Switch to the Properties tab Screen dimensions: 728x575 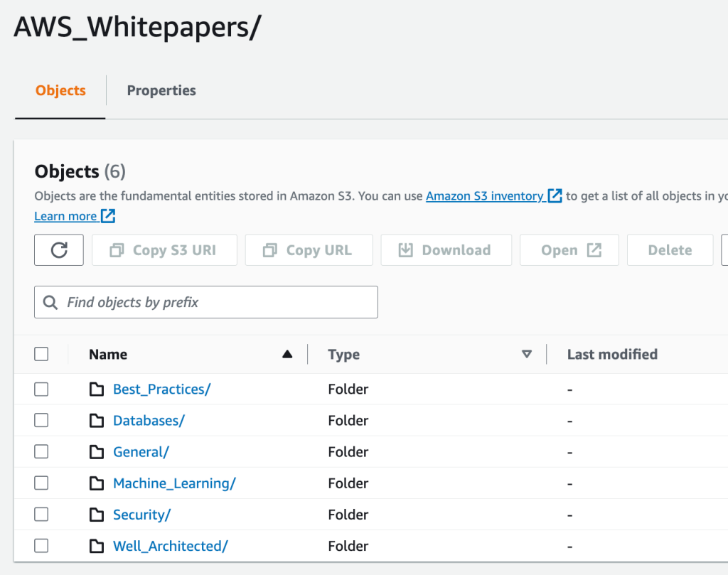(x=161, y=90)
